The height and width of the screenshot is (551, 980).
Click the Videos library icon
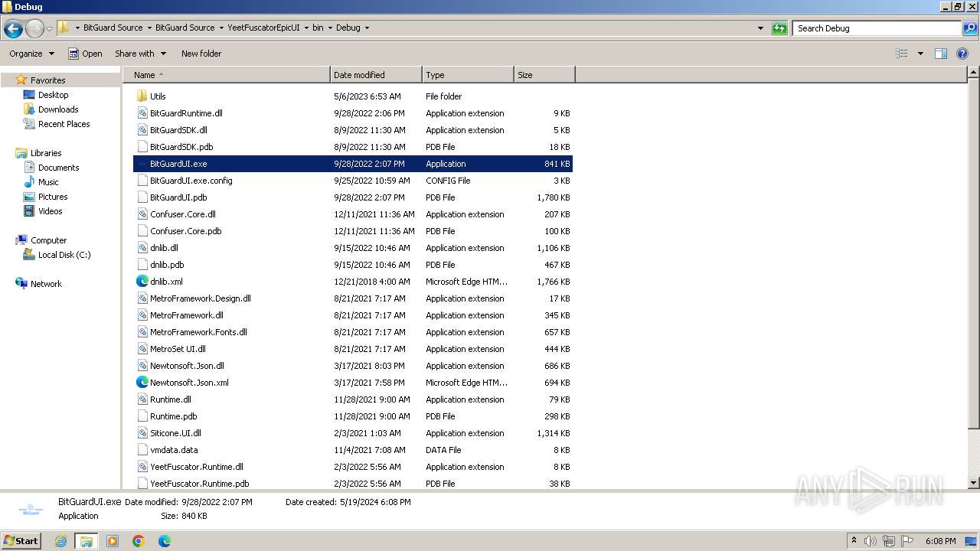coord(29,211)
